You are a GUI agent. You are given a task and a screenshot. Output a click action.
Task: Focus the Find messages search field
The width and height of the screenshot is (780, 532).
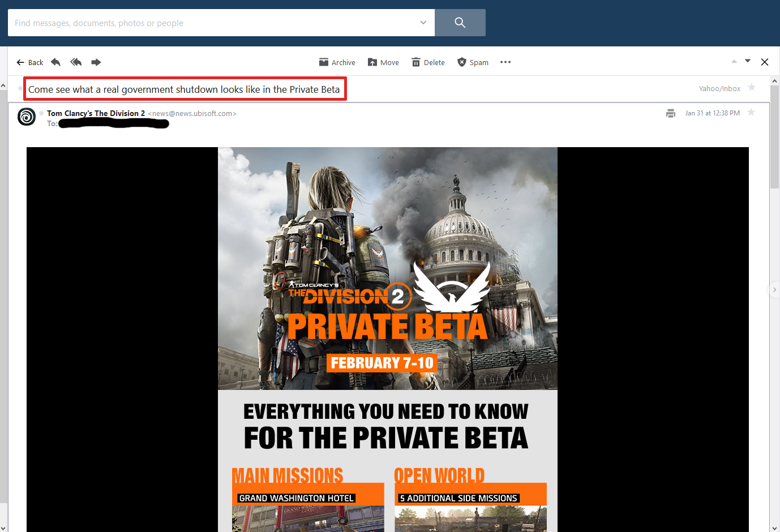[x=215, y=23]
